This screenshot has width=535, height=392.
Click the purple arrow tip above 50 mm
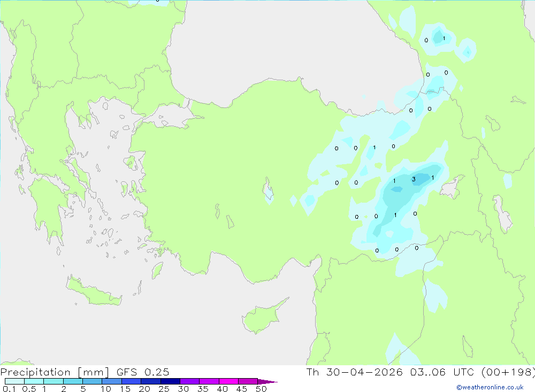point(267,381)
